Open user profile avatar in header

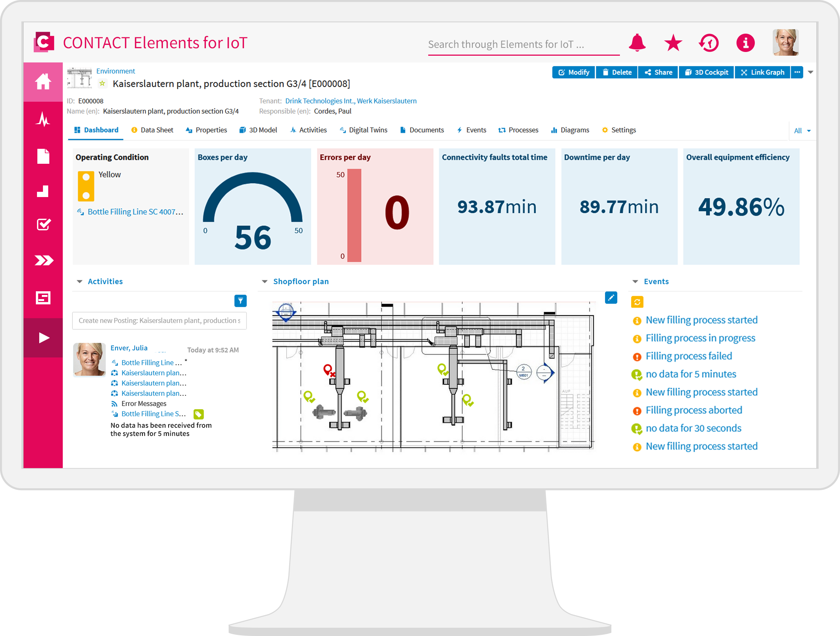(x=785, y=42)
